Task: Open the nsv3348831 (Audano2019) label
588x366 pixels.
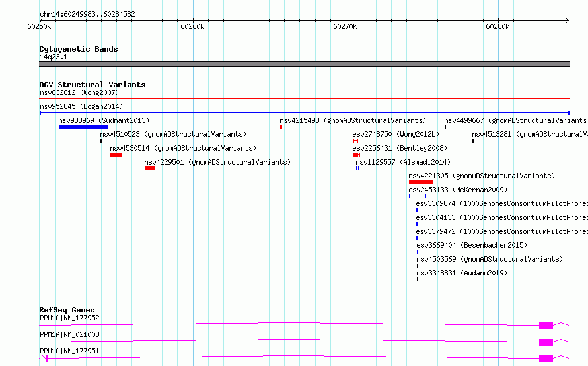Action: (x=462, y=273)
